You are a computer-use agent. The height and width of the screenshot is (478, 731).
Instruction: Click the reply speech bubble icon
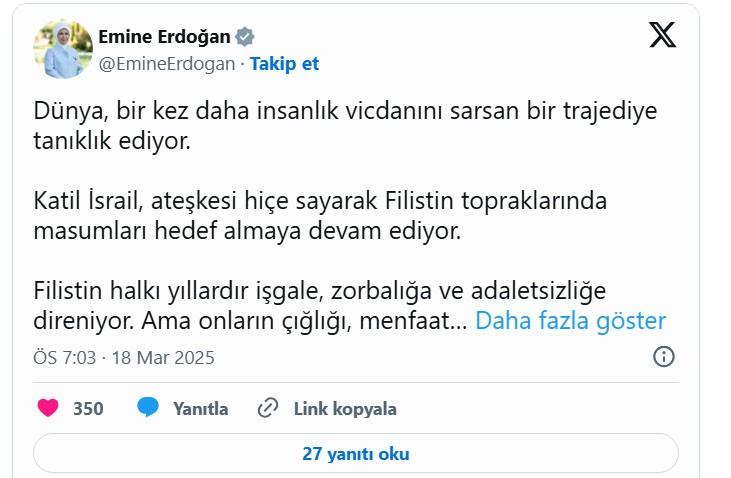(148, 408)
